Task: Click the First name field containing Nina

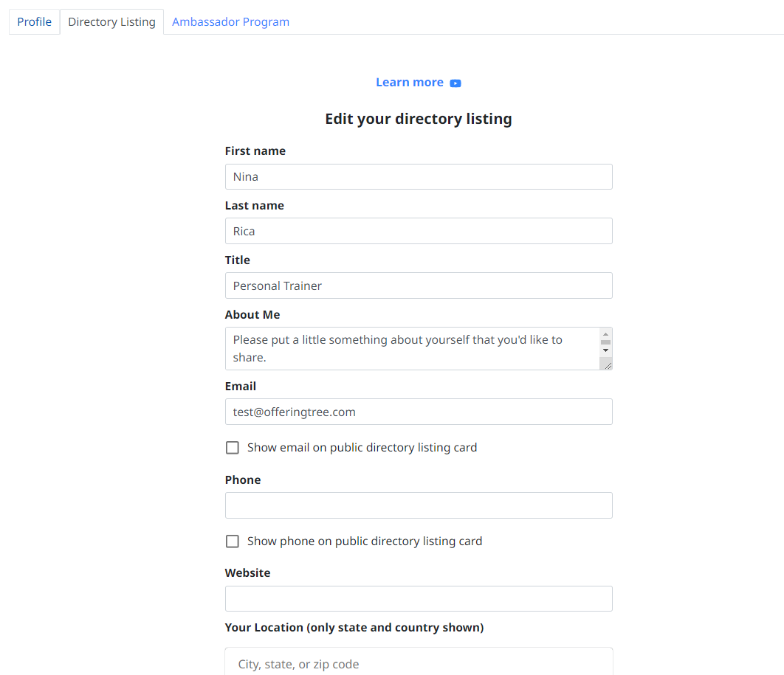Action: [x=419, y=177]
